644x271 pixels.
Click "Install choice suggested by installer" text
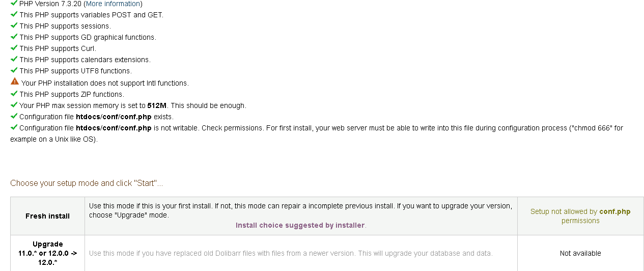tap(300, 225)
